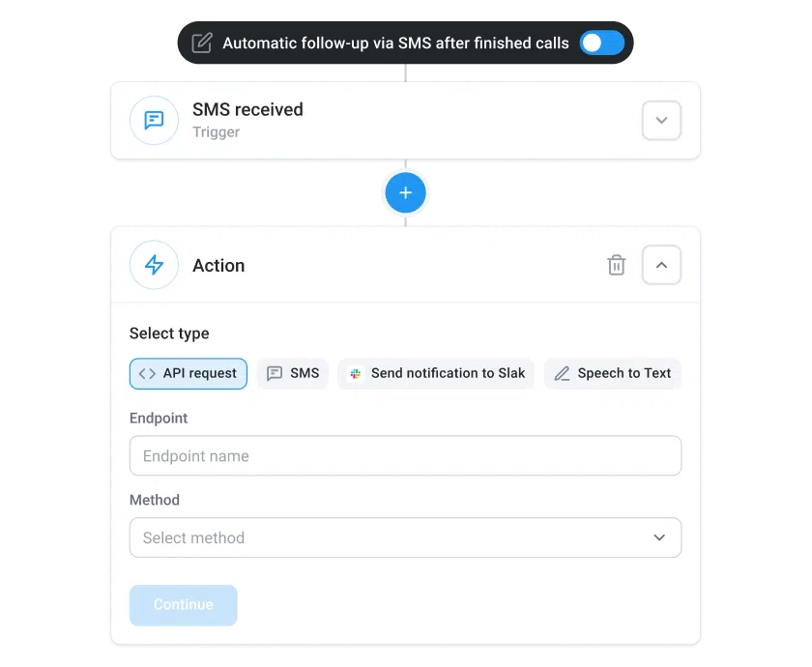This screenshot has height=667, width=812.
Task: Select the API request type
Action: pos(188,374)
